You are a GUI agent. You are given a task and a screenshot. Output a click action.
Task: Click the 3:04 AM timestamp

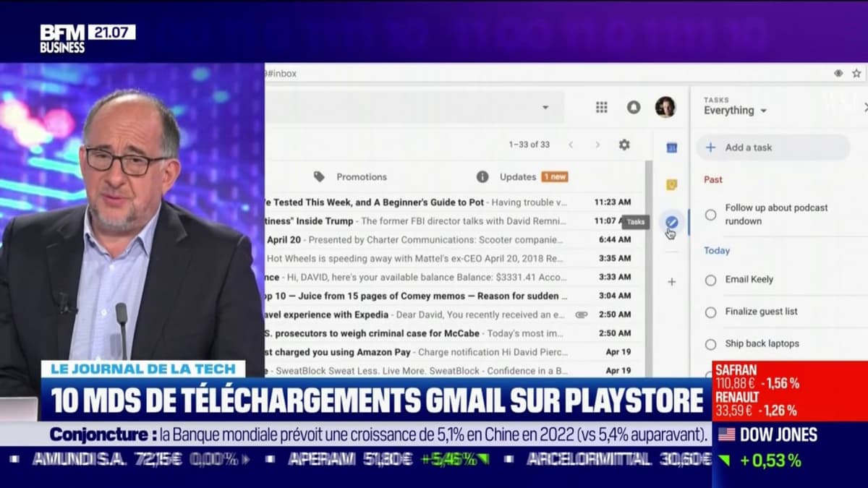click(x=615, y=296)
